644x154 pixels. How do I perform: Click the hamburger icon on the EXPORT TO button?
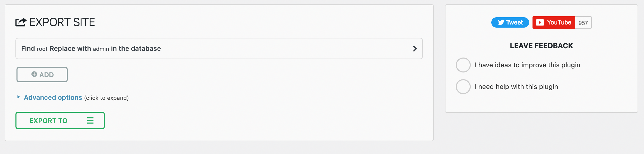[x=90, y=120]
